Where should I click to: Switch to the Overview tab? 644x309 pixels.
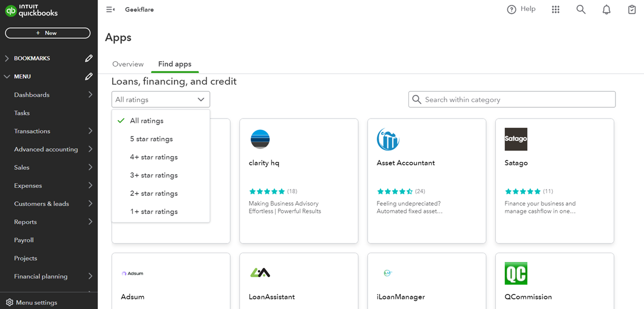point(128,64)
